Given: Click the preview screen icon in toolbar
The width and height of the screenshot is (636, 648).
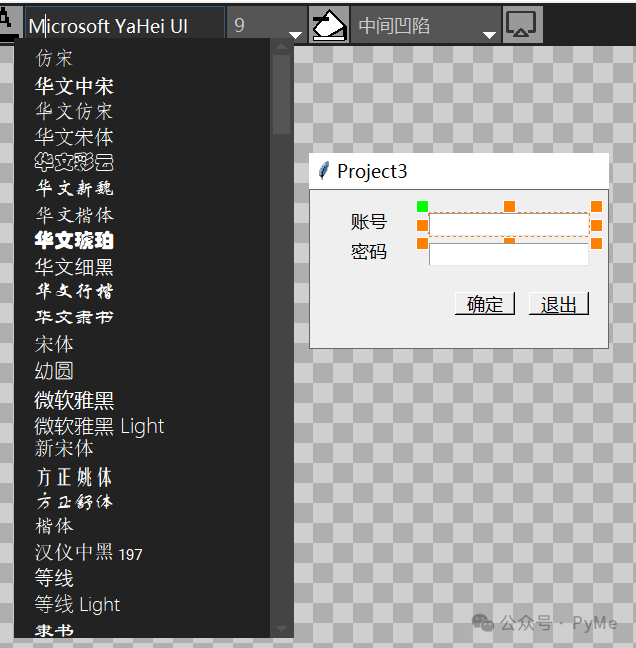Looking at the screenshot, I should pos(522,25).
